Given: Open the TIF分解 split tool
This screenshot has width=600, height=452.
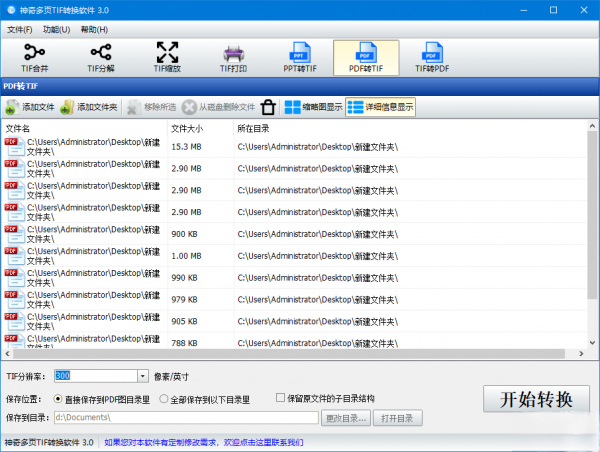Looking at the screenshot, I should (x=101, y=58).
